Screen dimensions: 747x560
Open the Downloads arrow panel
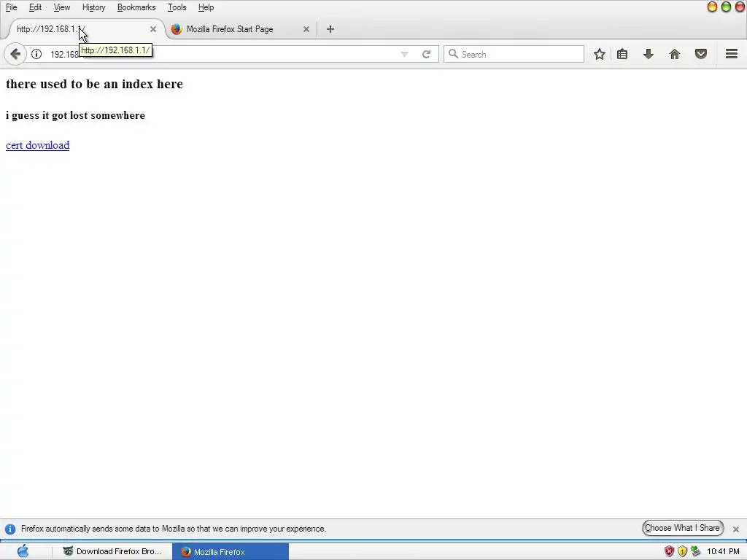point(649,54)
